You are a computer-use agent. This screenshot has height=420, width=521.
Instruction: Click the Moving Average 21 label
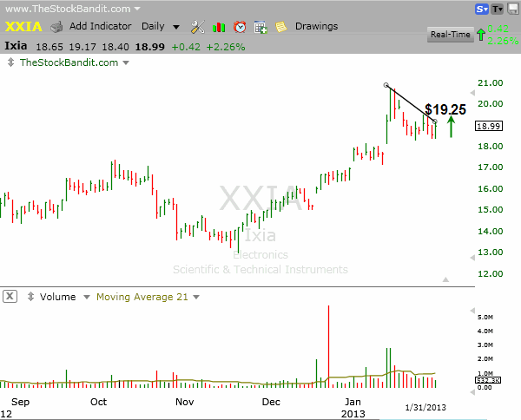point(142,297)
